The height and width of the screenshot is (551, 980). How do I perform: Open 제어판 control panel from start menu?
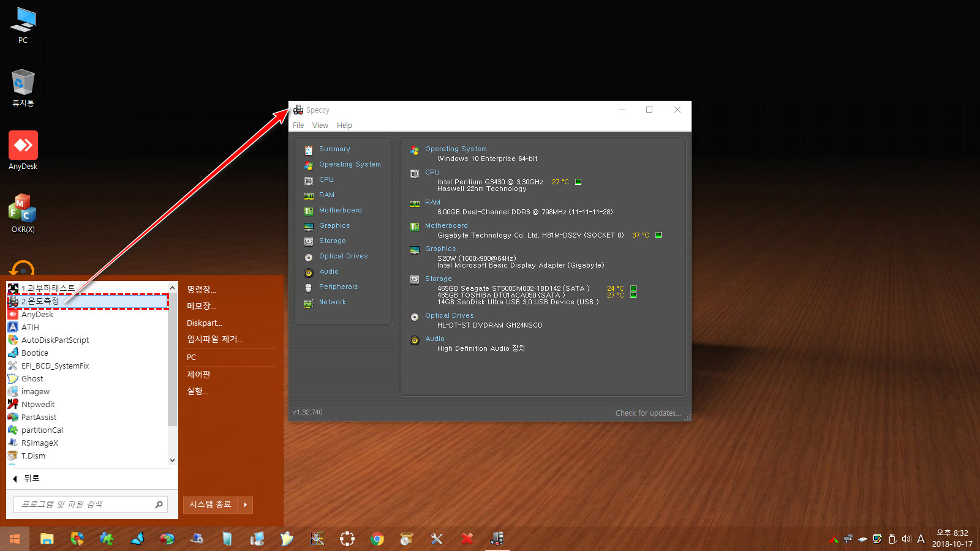(198, 375)
